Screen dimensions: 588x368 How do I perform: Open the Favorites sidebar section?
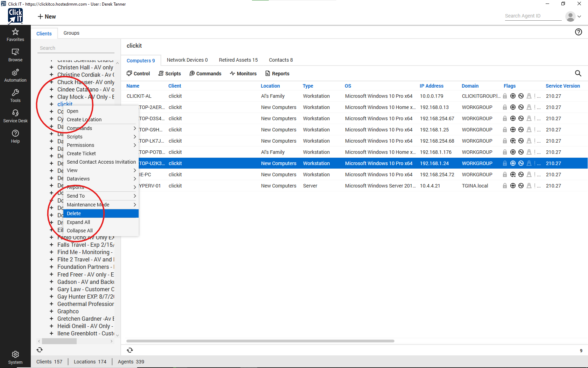pos(15,35)
